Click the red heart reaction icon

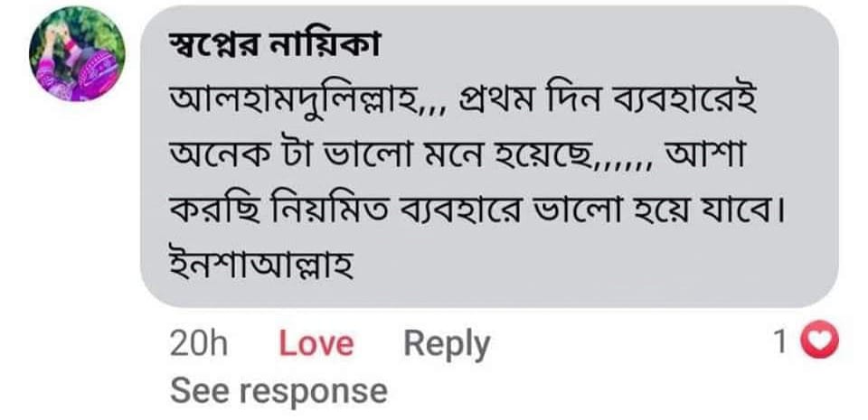(821, 341)
